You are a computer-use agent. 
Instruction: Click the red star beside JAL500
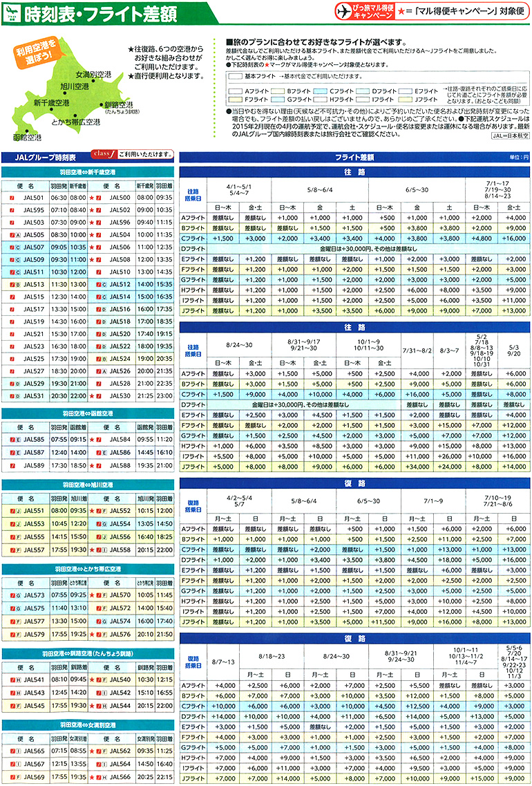[x=91, y=198]
